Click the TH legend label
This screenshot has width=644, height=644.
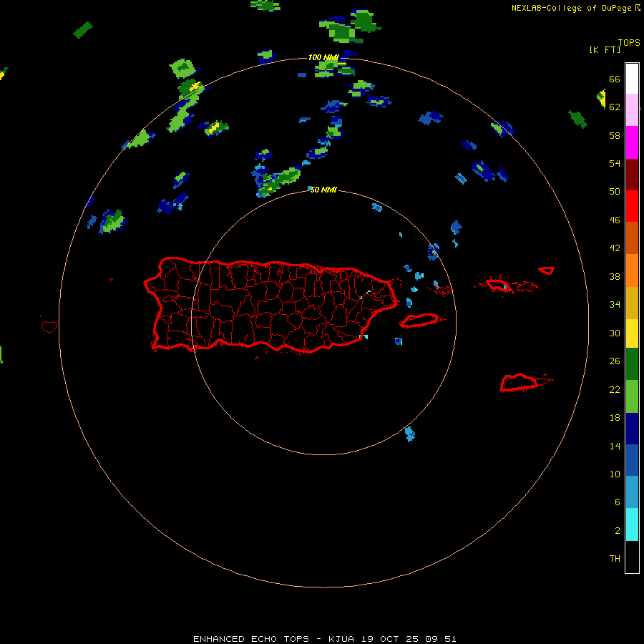[615, 559]
